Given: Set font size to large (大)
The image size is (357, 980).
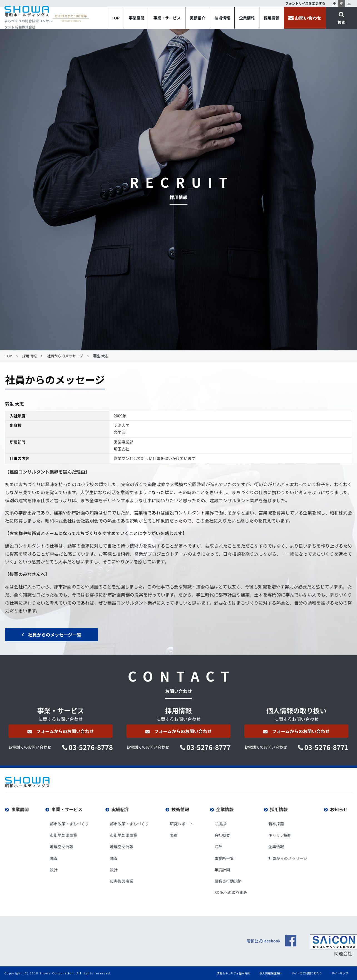Looking at the screenshot, I should point(349,3).
